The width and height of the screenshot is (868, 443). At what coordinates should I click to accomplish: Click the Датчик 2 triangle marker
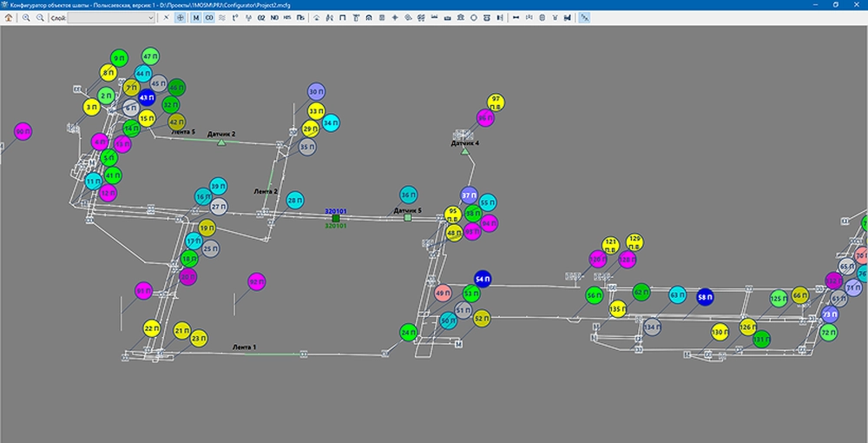click(221, 142)
